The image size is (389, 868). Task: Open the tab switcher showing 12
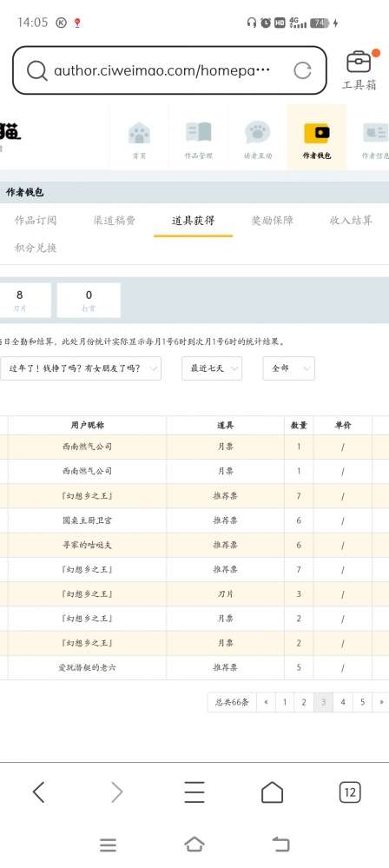(x=350, y=792)
